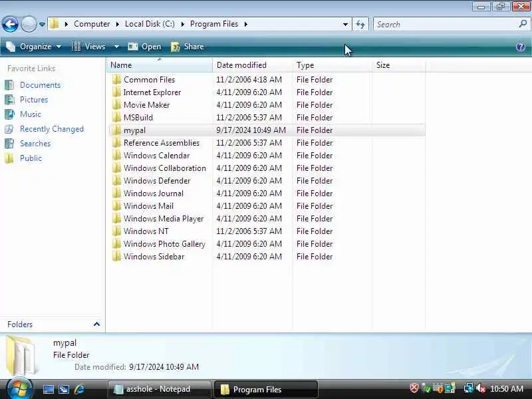
Task: Select the Movie Maker folder
Action: tap(146, 105)
